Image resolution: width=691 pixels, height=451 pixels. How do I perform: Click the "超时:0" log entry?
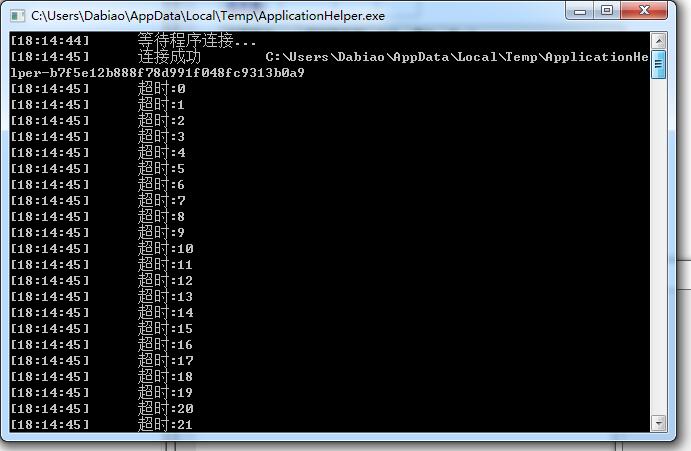pyautogui.click(x=161, y=89)
